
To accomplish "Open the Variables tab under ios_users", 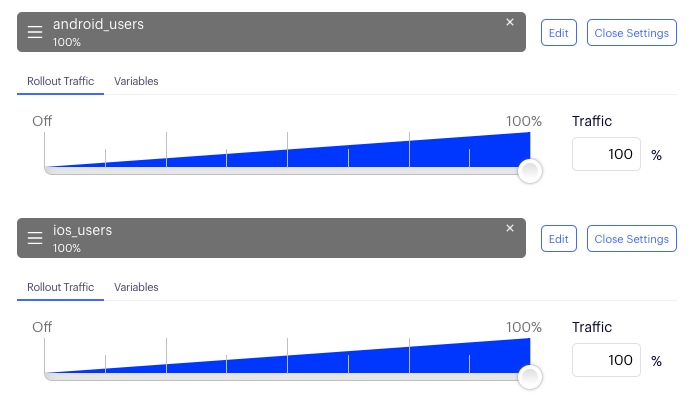I will [136, 287].
